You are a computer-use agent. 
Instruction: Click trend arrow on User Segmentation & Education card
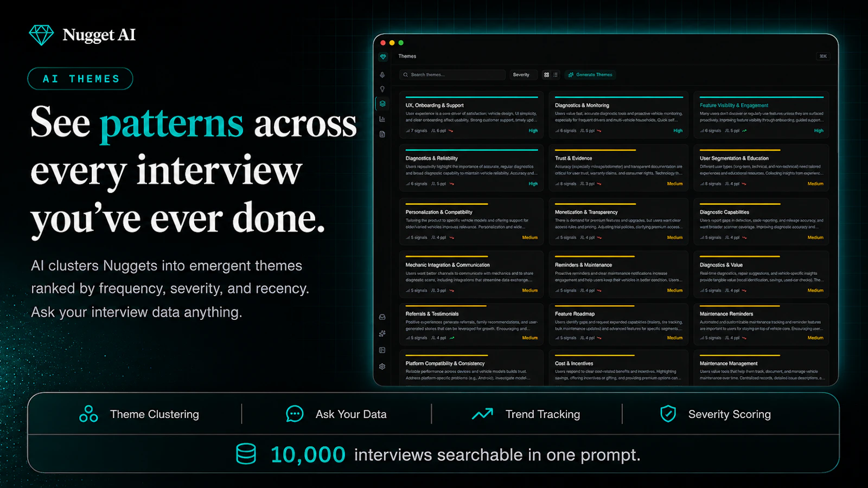coord(744,184)
